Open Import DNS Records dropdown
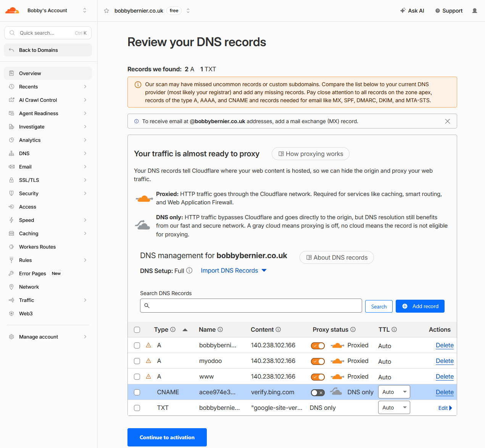485x448 pixels. click(234, 270)
